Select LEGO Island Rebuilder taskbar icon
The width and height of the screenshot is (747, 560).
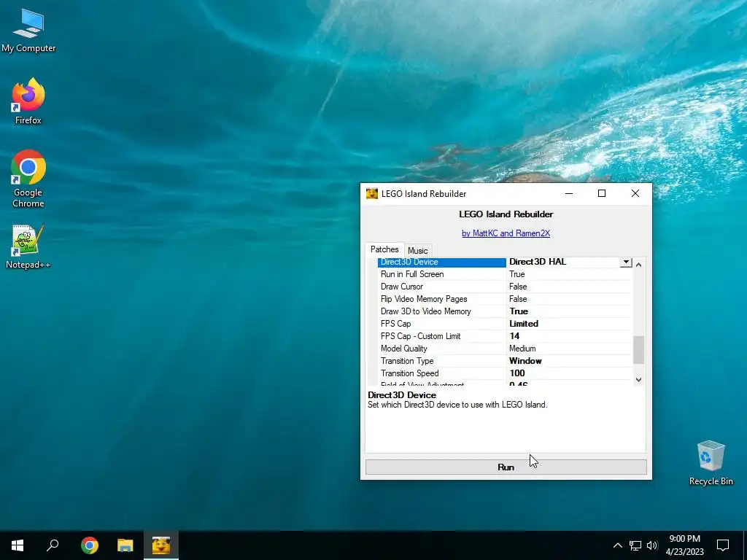(x=161, y=545)
